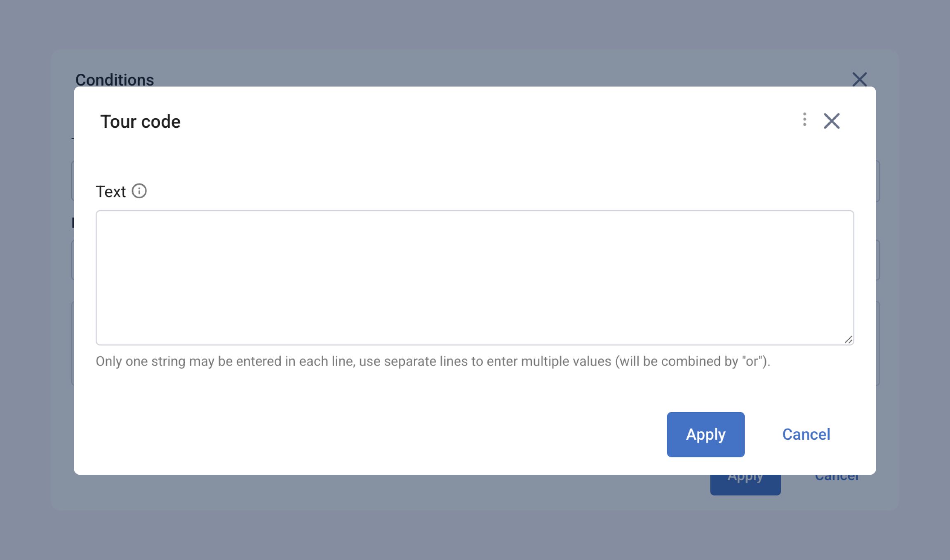Click the dimmed Cancel link behind dialog
This screenshot has width=950, height=560.
[x=836, y=479]
